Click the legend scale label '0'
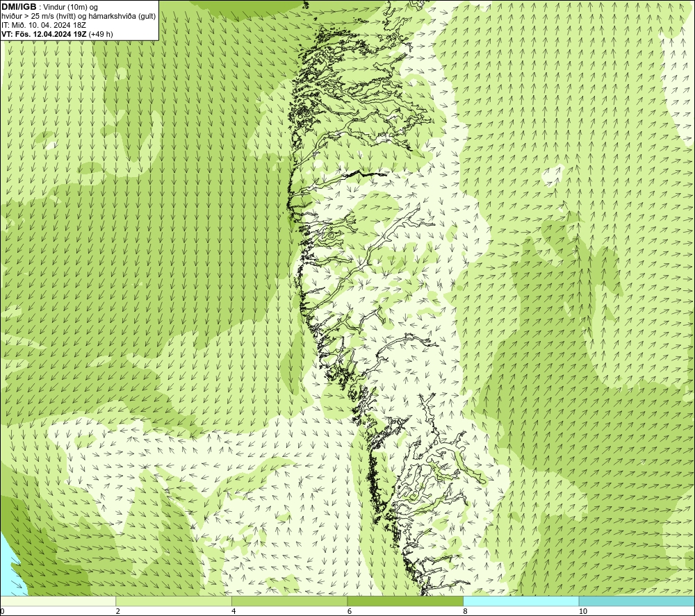 2,611
